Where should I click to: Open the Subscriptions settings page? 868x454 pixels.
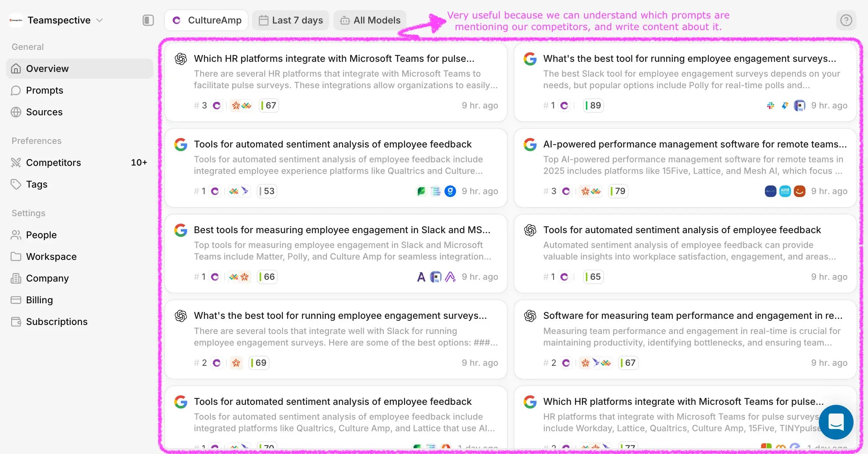56,322
